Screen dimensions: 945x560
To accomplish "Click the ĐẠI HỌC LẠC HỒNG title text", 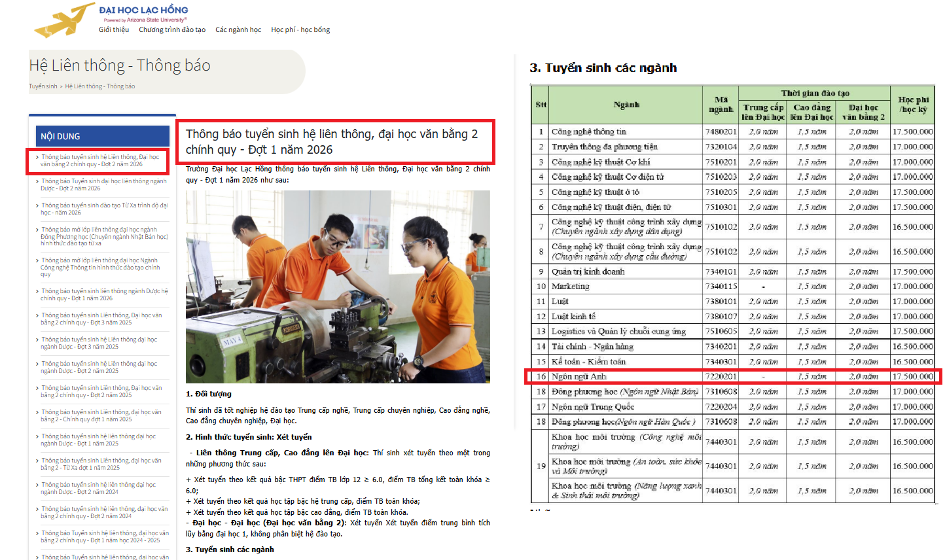I will point(143,10).
